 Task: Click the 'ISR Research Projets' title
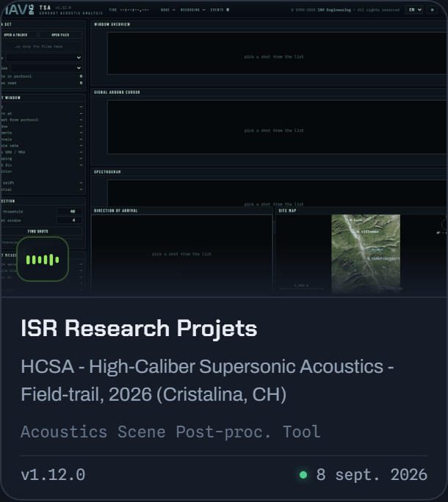pos(139,329)
